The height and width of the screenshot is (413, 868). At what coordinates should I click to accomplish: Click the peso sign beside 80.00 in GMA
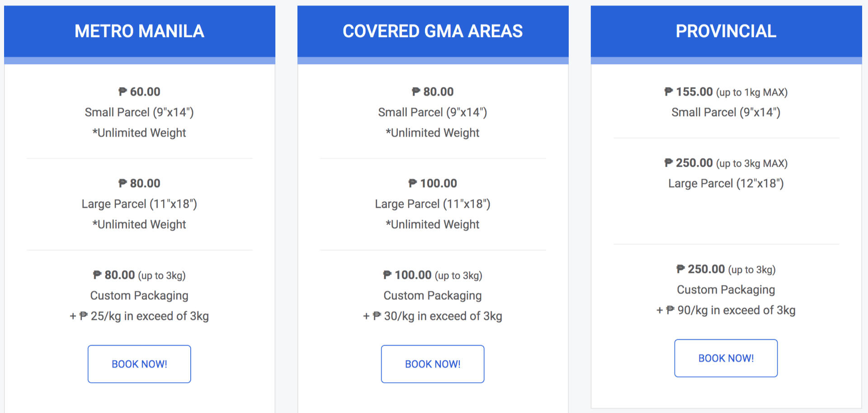[x=416, y=92]
